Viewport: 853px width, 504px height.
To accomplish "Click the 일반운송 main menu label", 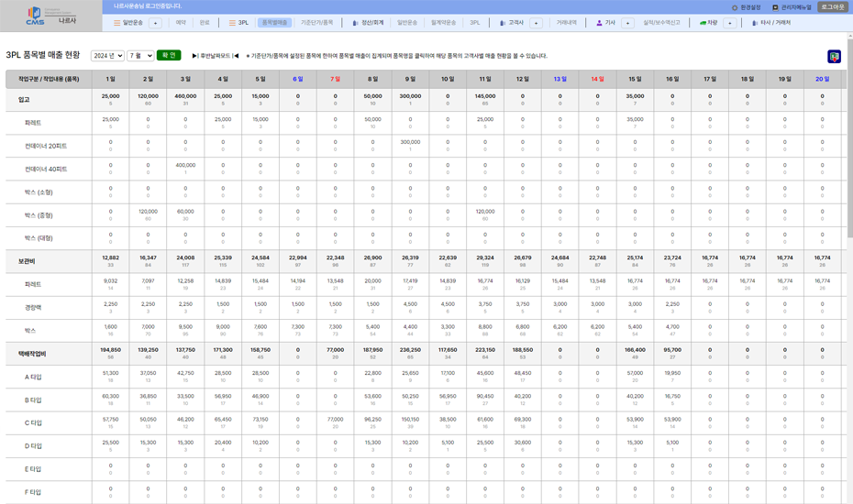I will pyautogui.click(x=133, y=23).
